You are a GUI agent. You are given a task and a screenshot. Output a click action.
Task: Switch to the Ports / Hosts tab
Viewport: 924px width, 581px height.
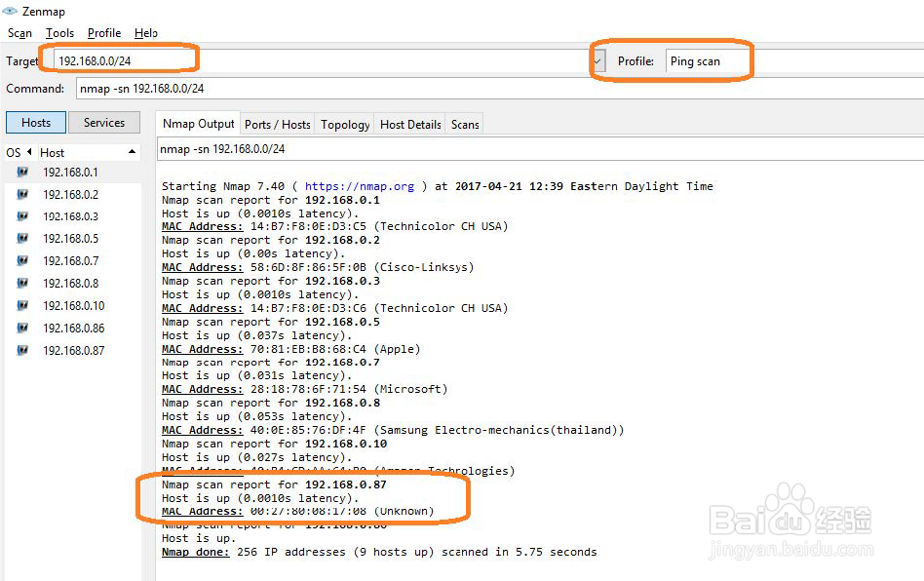click(278, 125)
